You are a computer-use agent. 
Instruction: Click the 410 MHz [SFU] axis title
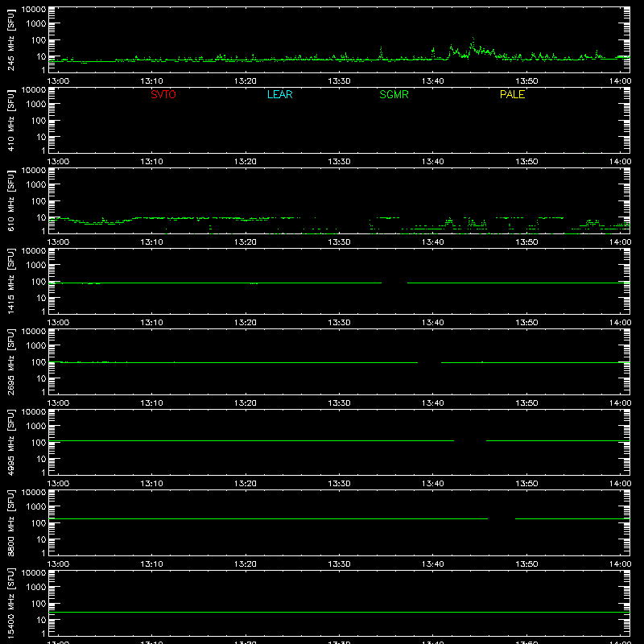coord(10,120)
